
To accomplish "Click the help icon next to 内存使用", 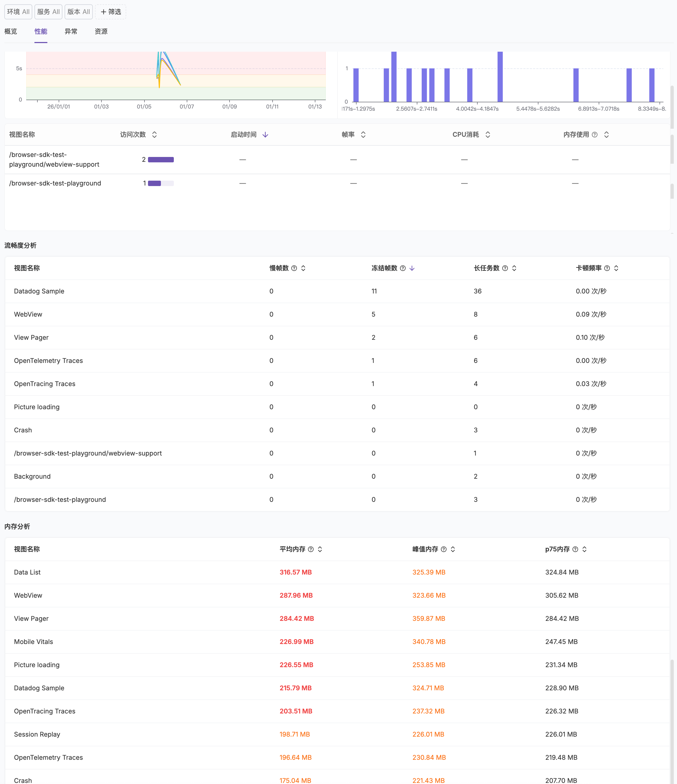I will [x=595, y=135].
